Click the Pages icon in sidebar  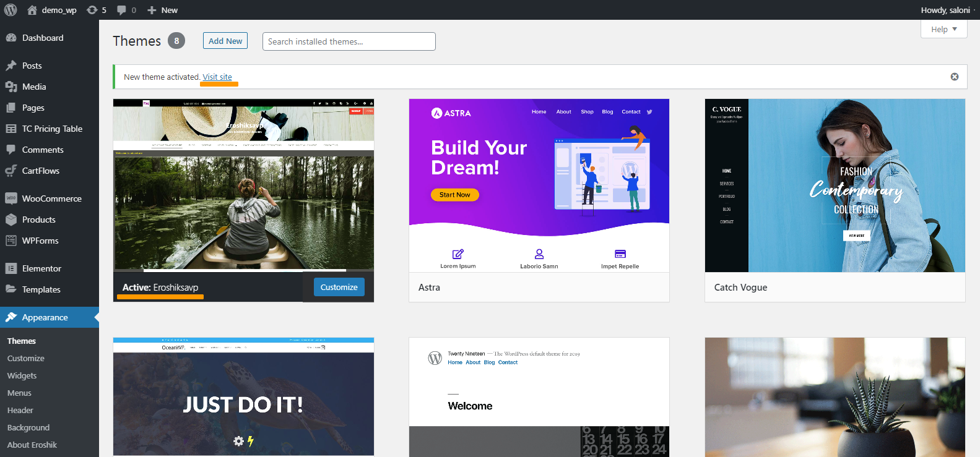(11, 108)
